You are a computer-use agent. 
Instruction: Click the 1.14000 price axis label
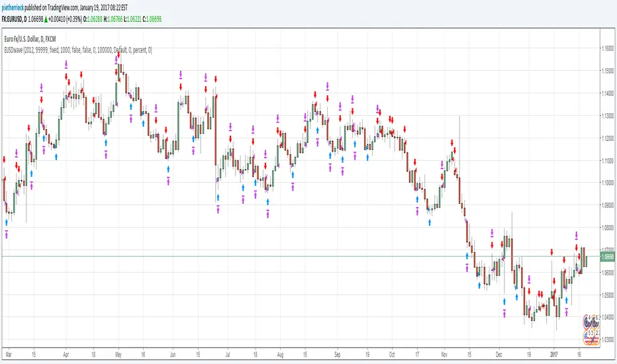tap(608, 93)
